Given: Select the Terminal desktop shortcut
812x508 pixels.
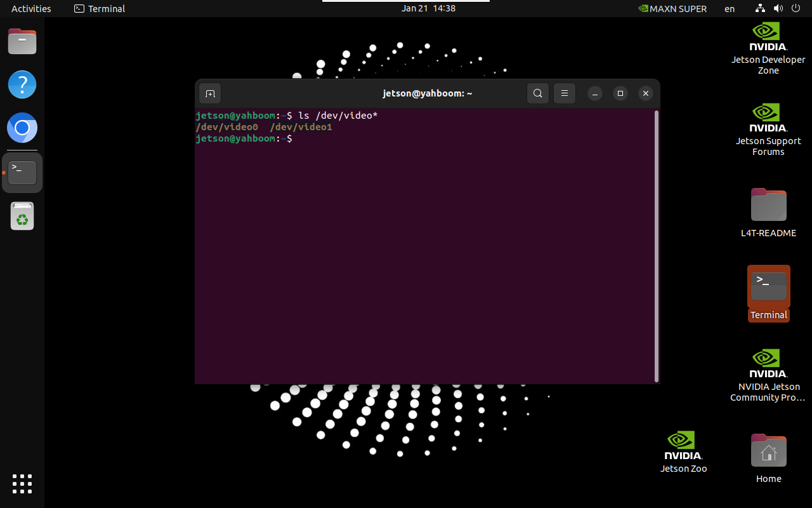Looking at the screenshot, I should pyautogui.click(x=768, y=293).
